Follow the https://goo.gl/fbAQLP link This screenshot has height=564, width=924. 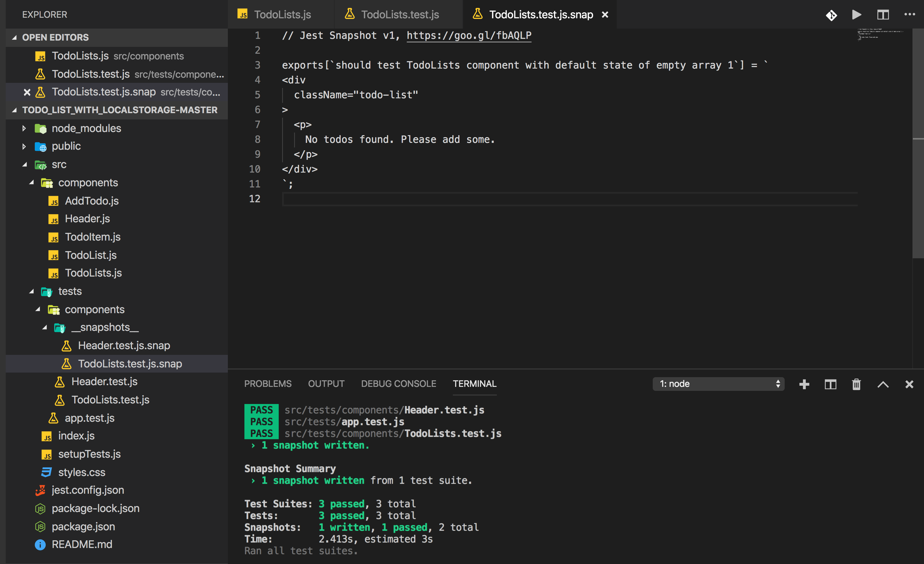point(469,35)
